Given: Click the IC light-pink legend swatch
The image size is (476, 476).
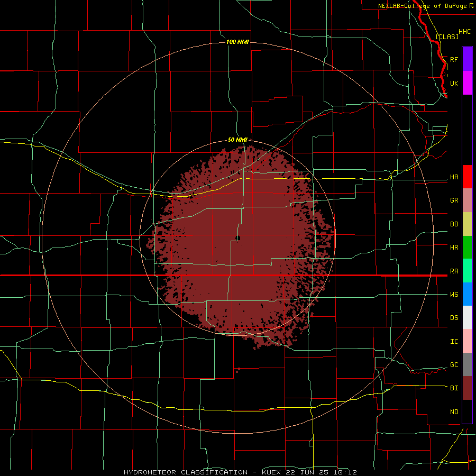Looking at the screenshot, I should (467, 341).
